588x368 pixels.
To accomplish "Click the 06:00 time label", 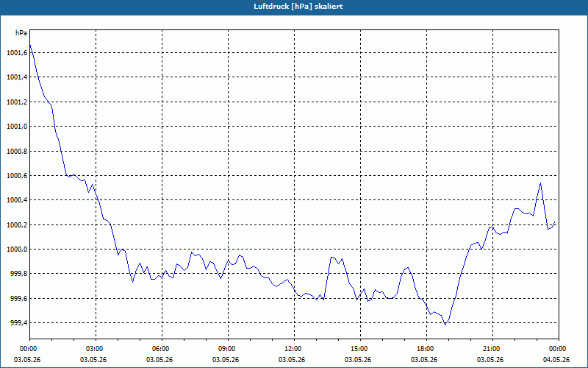I will pos(162,349).
